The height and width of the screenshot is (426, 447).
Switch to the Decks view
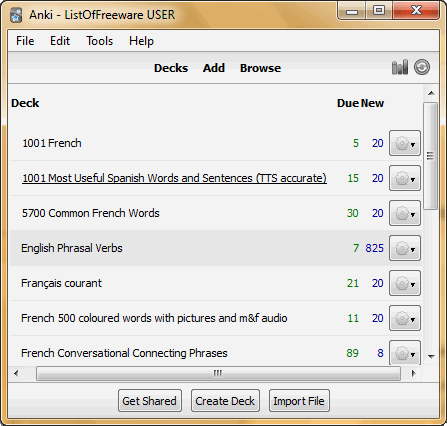point(171,68)
